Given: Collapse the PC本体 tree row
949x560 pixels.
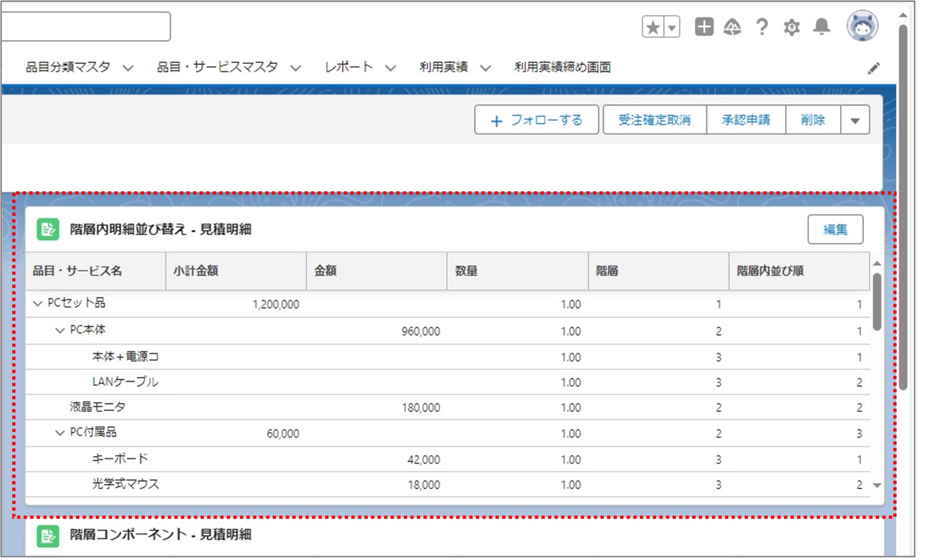Looking at the screenshot, I should (x=60, y=331).
